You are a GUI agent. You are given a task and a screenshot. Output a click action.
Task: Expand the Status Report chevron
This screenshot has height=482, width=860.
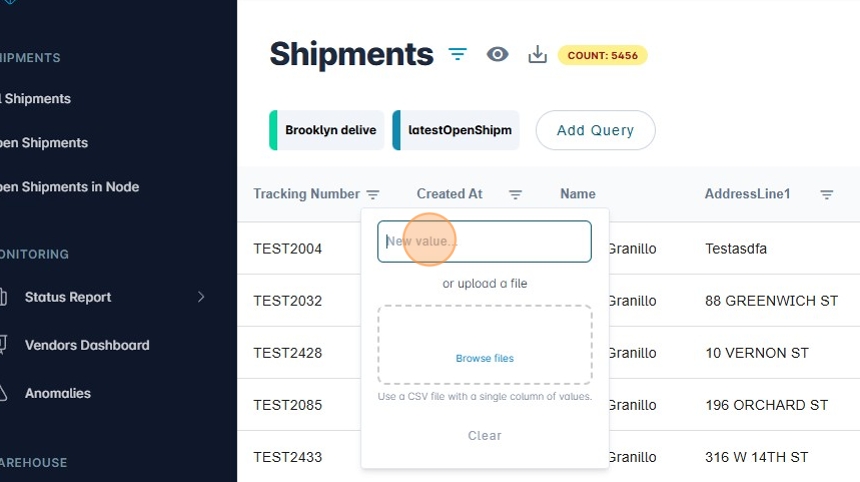click(201, 297)
